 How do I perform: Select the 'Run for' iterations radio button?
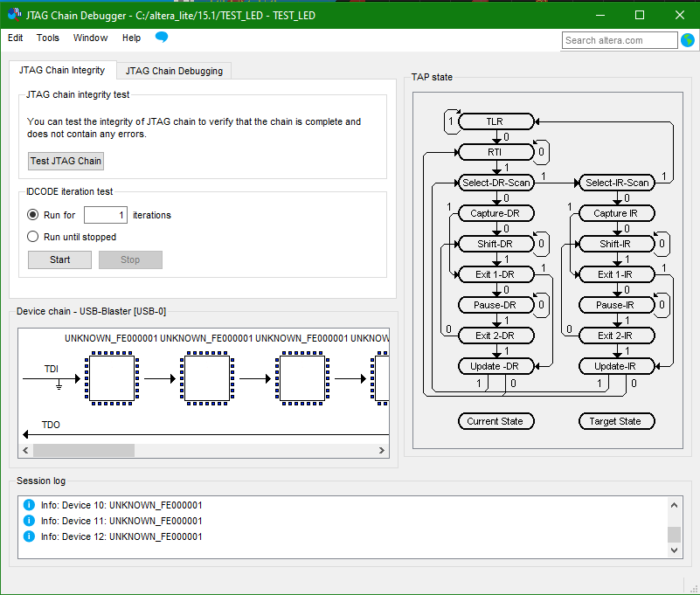click(x=33, y=215)
